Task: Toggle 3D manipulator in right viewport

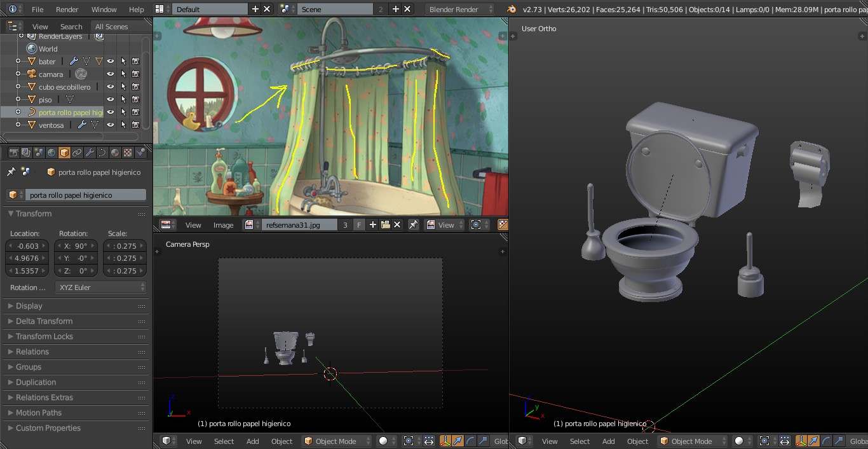Action: point(801,441)
